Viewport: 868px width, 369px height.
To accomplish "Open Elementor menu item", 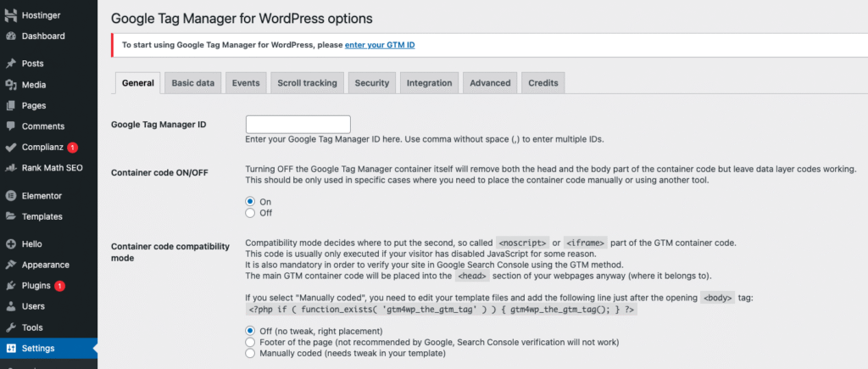I will (48, 196).
